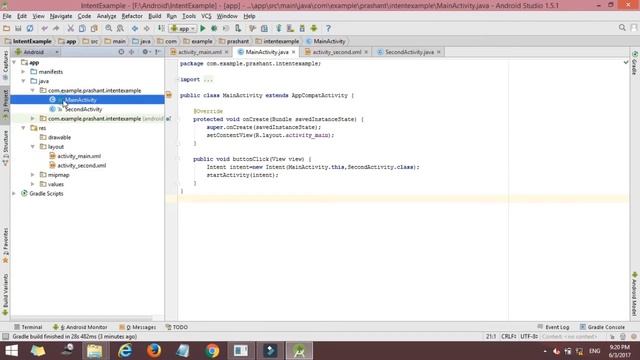The height and width of the screenshot is (360, 640).
Task: Open the Navigate menu
Action: 61,16
